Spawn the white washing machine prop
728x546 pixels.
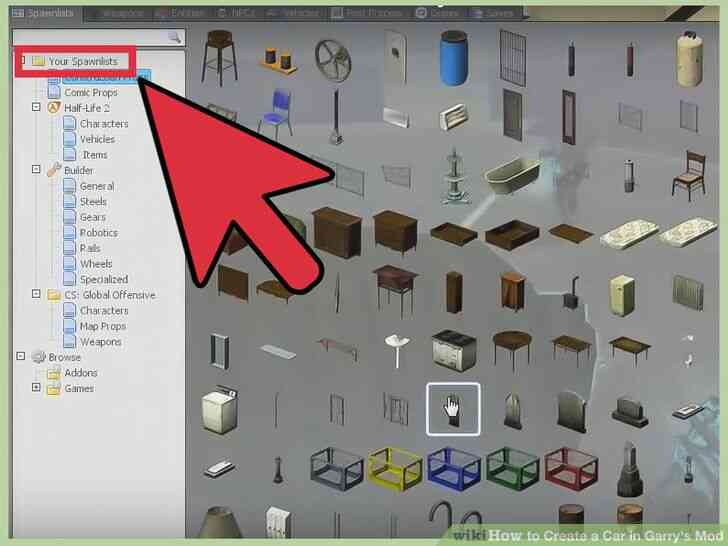(220, 410)
